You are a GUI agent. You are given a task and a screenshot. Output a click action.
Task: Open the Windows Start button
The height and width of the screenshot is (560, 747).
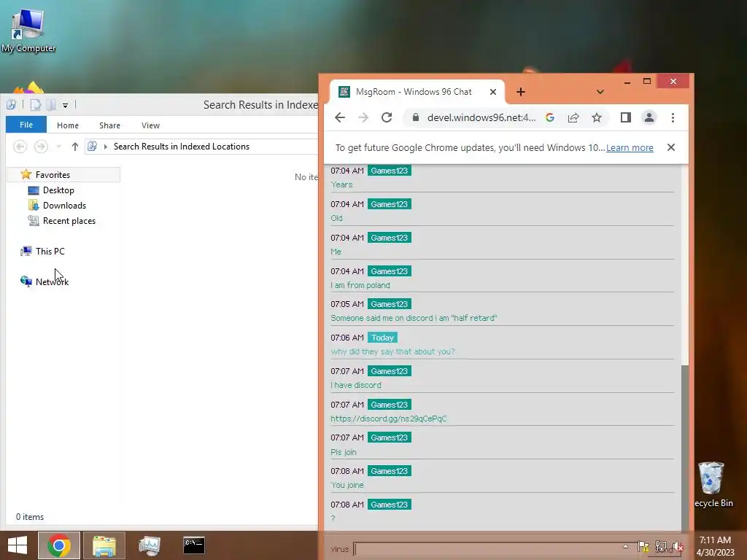point(18,545)
